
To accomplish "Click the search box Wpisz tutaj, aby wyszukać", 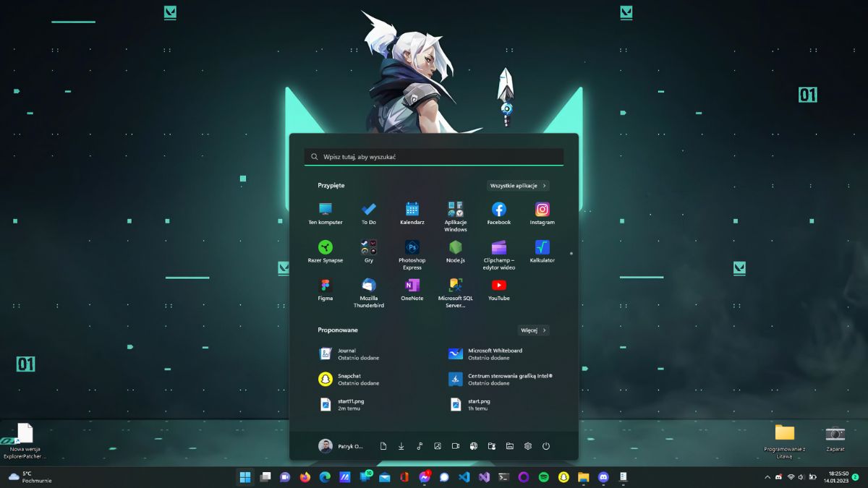I will (434, 157).
